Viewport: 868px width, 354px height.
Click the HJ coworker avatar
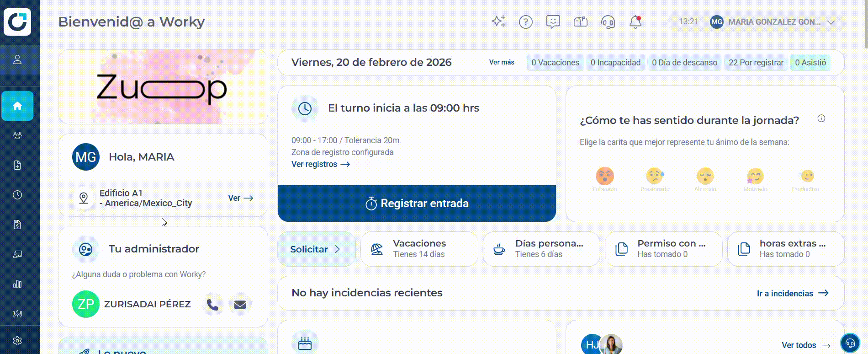[590, 344]
